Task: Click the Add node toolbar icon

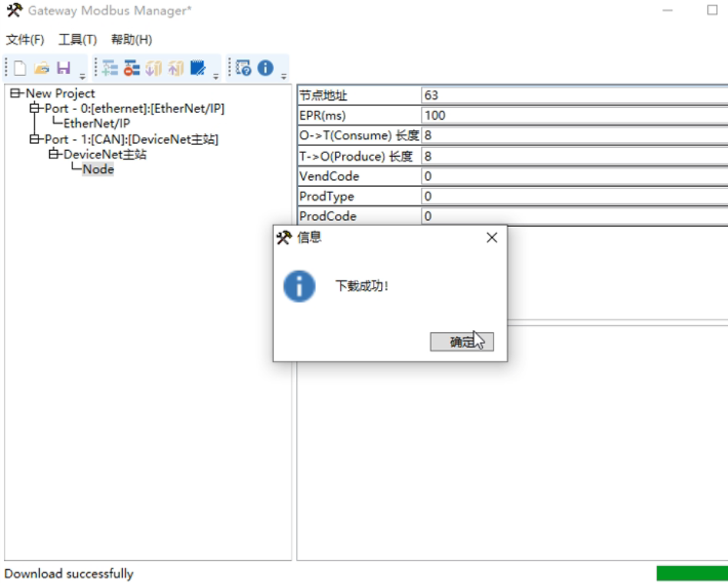Action: pyautogui.click(x=110, y=68)
